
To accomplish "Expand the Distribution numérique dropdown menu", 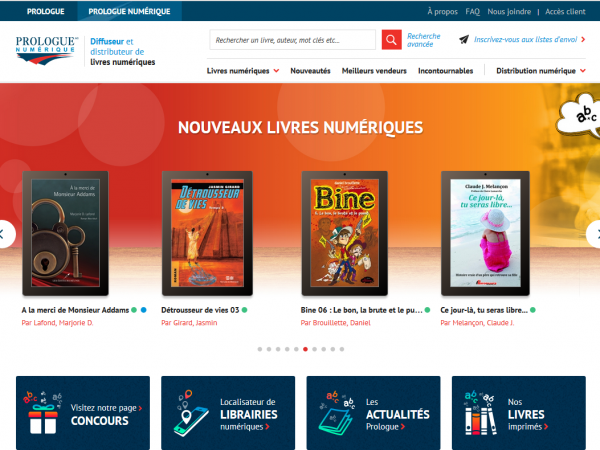I will pyautogui.click(x=541, y=71).
